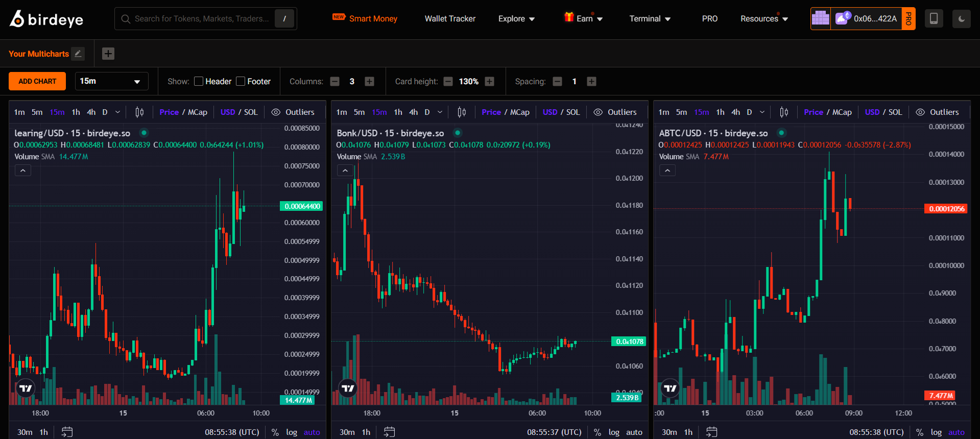Add a new multichart tab with plus
980x439 pixels.
pyautogui.click(x=108, y=54)
